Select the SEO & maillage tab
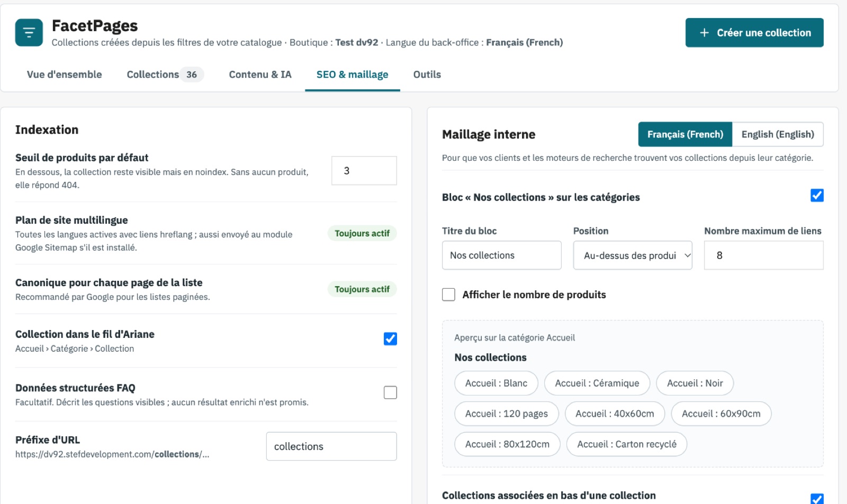 353,75
